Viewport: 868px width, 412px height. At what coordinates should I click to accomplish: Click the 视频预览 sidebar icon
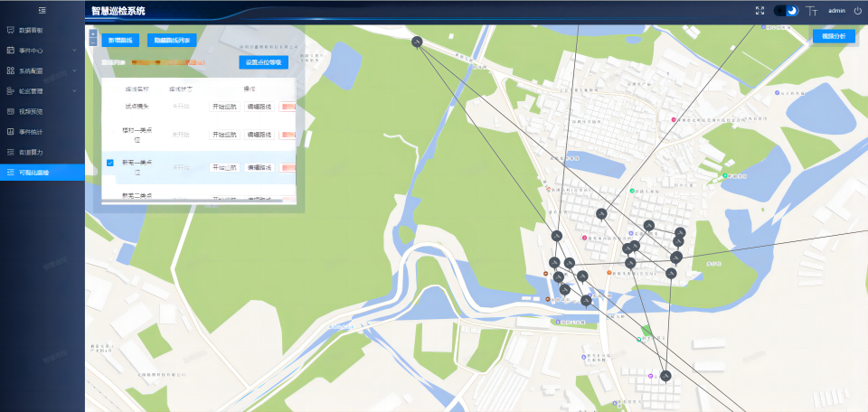tap(10, 111)
